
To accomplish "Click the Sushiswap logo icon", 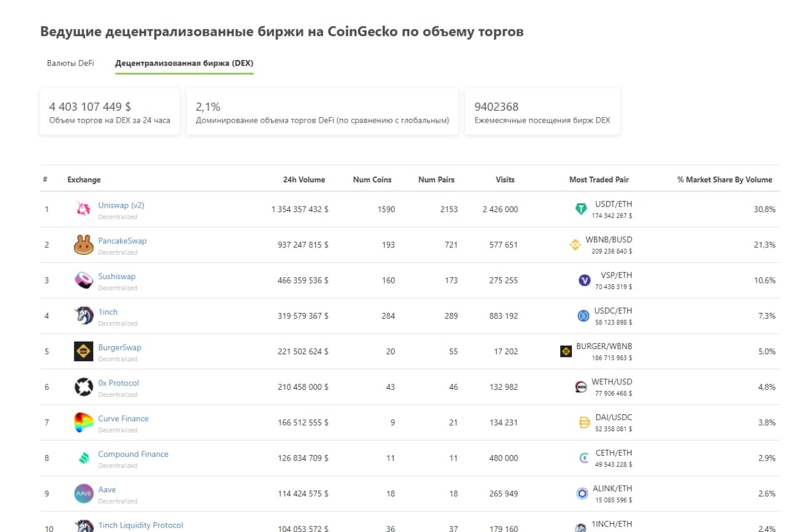I will pyautogui.click(x=83, y=280).
